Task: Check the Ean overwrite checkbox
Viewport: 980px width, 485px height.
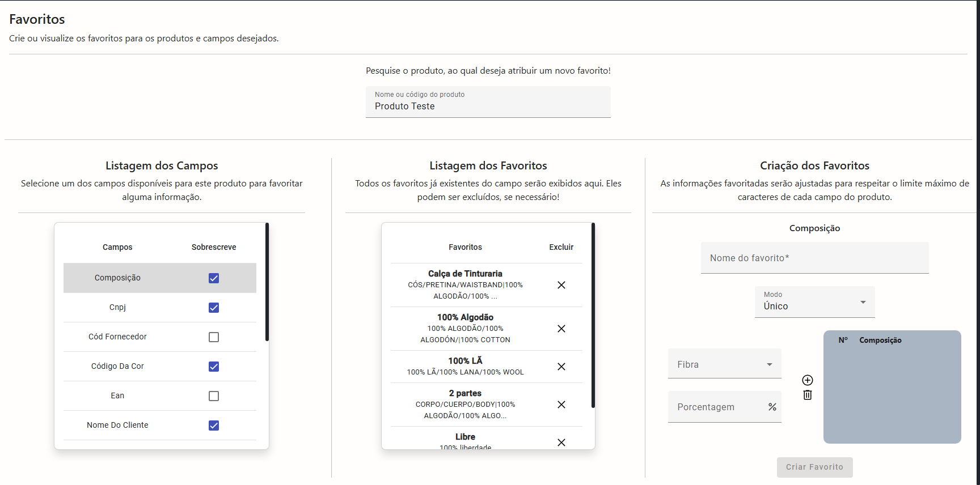Action: point(214,396)
